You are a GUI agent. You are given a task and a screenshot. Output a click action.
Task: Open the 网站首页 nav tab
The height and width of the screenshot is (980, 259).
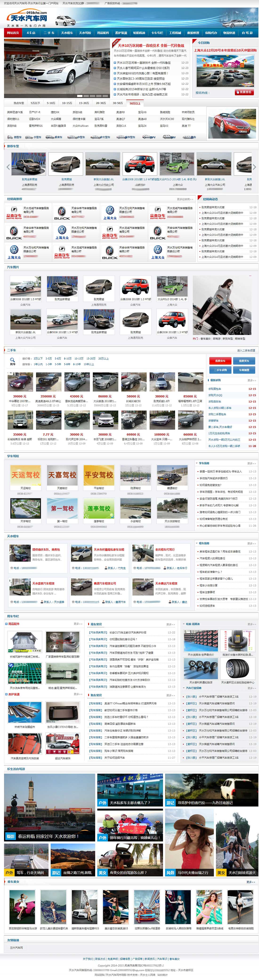coord(13,33)
